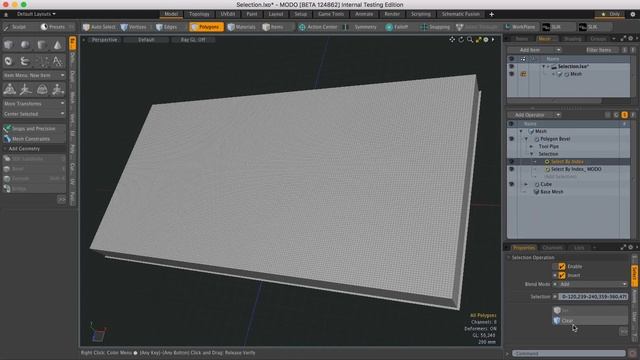Open the More Transforms dropdown

(x=34, y=104)
